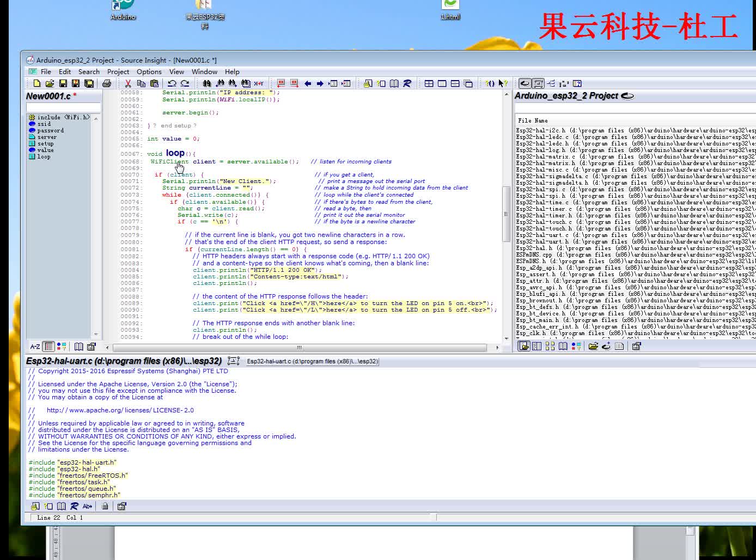Toggle symbol list view in symbol pane
The height and width of the screenshot is (560, 756).
48,346
